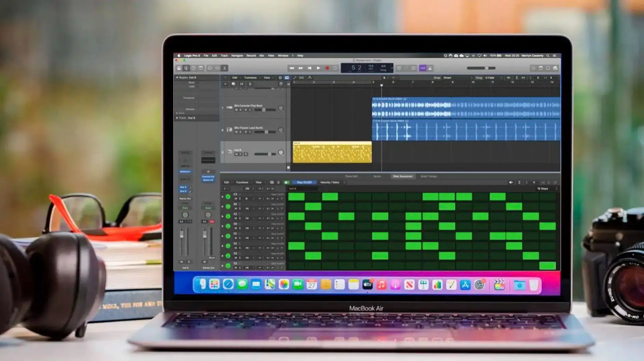Open the Note Pads button
The height and width of the screenshot is (361, 644).
click(541, 68)
